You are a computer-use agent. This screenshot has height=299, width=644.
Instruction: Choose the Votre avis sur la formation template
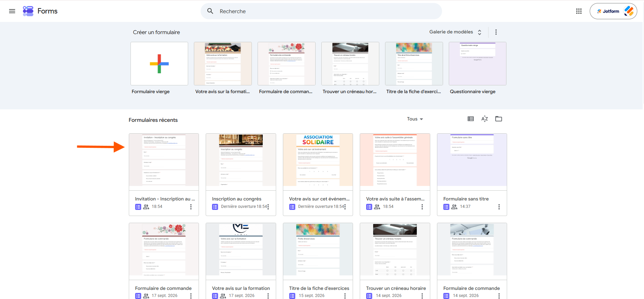(223, 63)
